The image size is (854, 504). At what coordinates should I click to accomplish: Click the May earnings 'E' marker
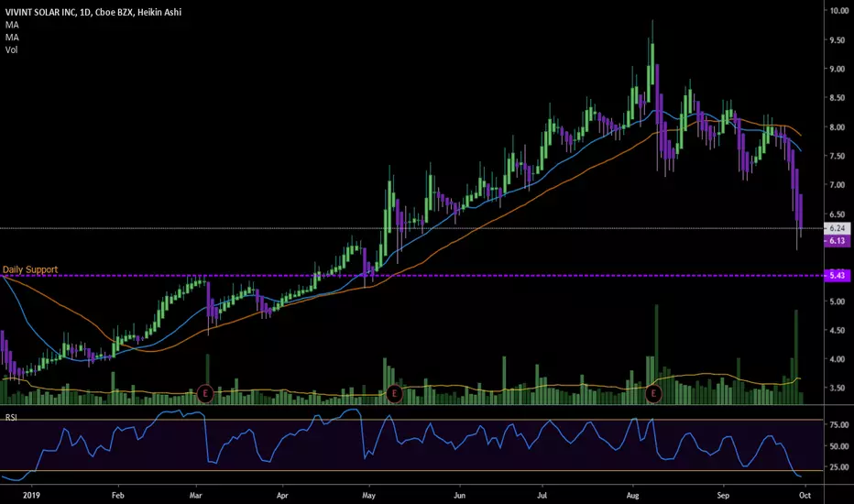[394, 393]
